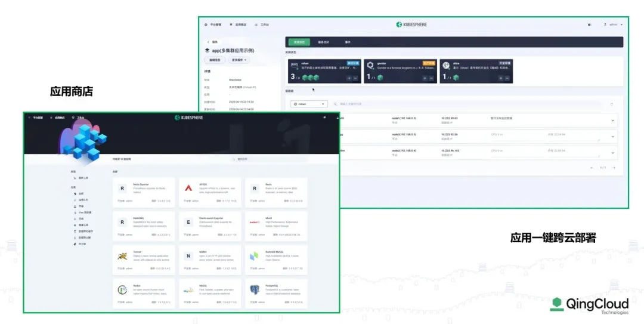
Task: Click the AWS icon on the rohan card
Action: tap(295, 65)
